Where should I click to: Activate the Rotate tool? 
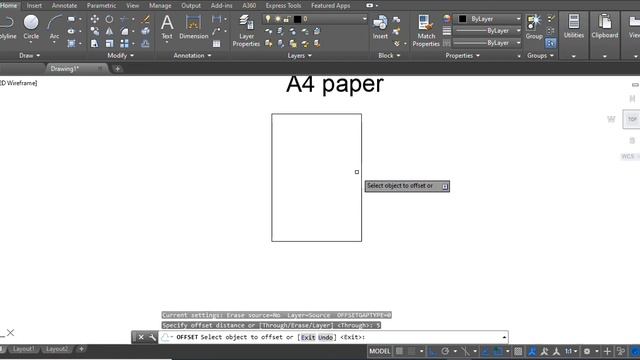click(109, 19)
